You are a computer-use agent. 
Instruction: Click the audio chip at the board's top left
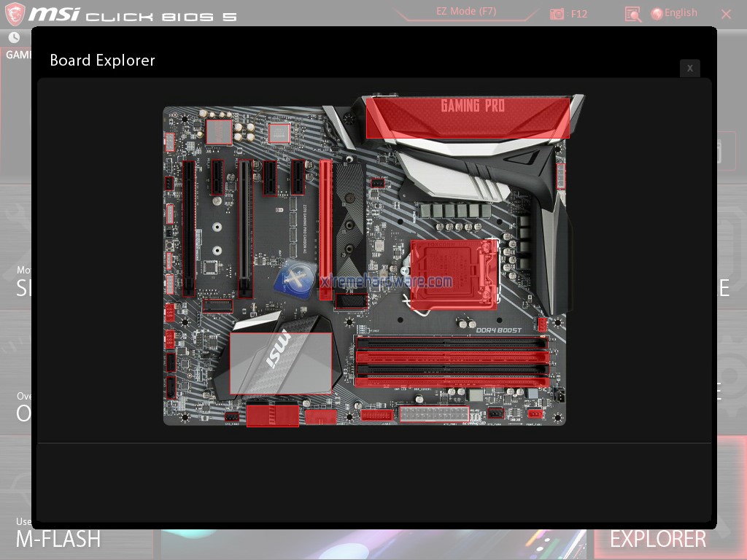[219, 132]
